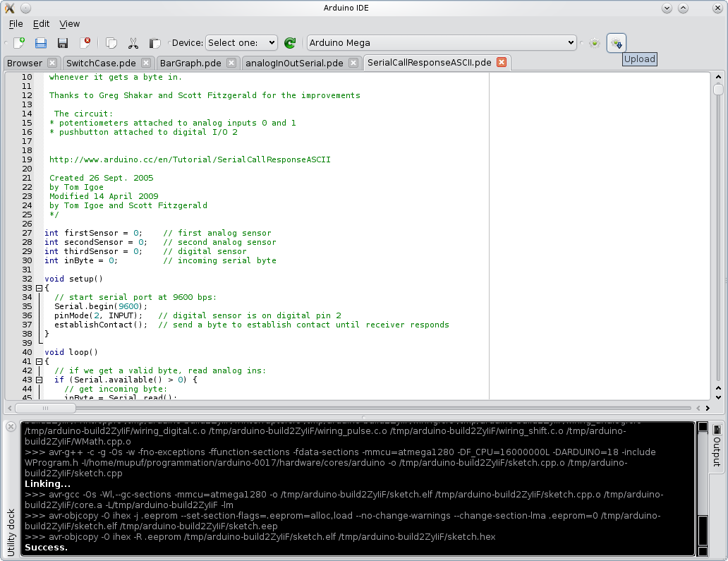Click the toolbar drag handle left of New icon

[6, 43]
